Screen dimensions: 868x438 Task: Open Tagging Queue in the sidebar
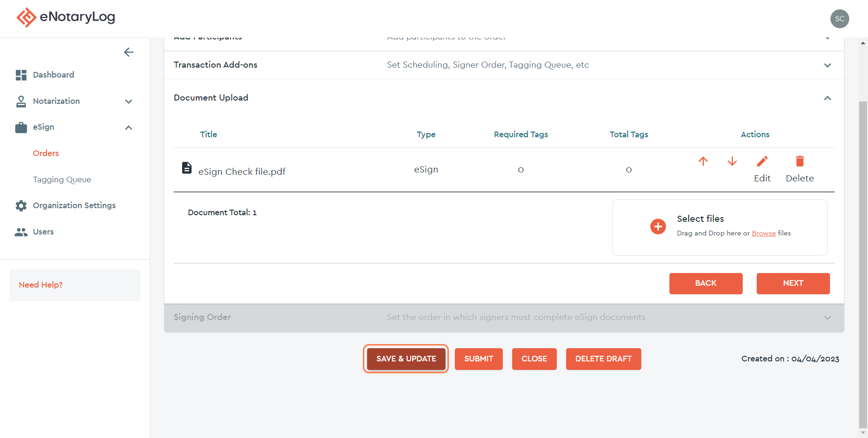click(62, 180)
